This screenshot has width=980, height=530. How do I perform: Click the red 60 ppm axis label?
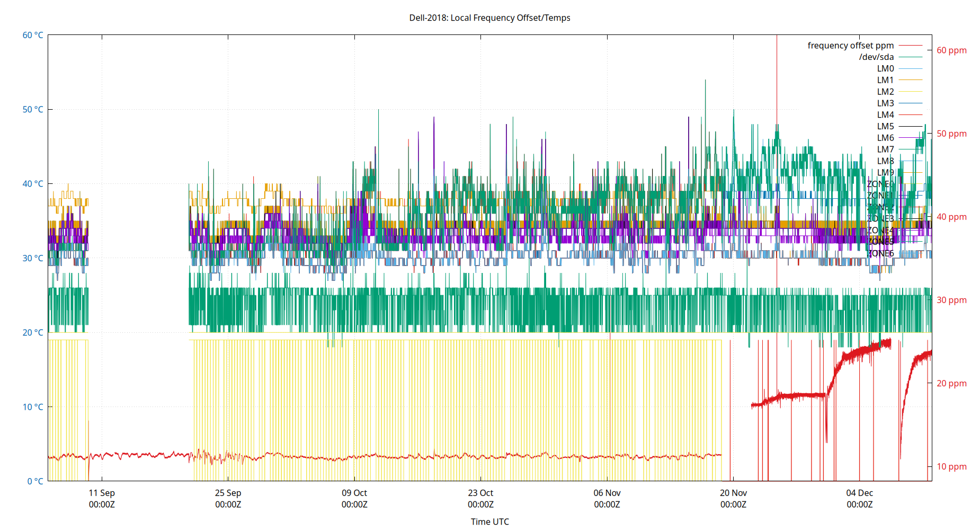[x=951, y=50]
